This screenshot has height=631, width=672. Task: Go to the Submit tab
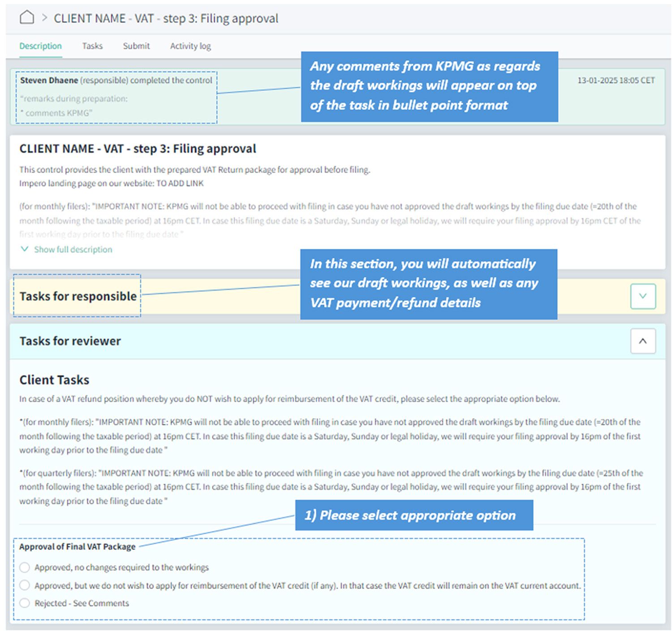pos(136,46)
